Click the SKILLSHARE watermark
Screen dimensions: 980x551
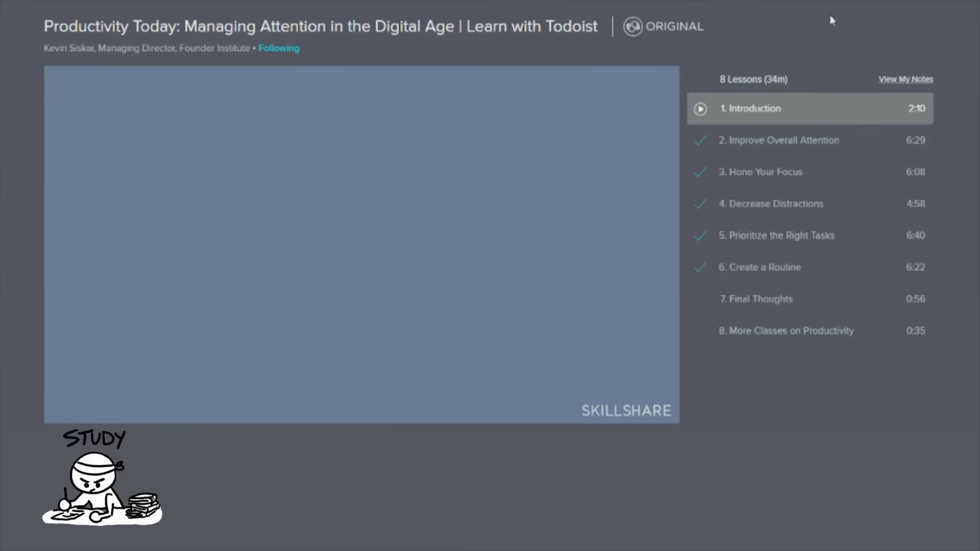point(626,410)
